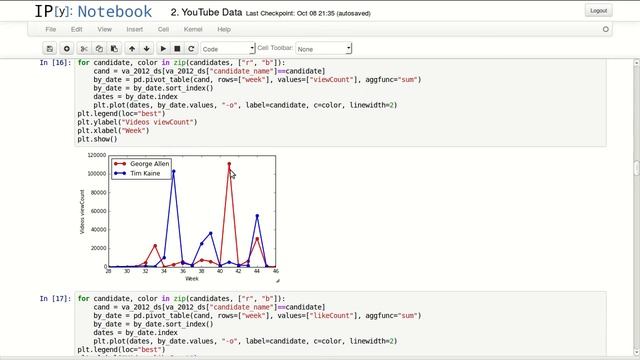The width and height of the screenshot is (640, 360).
Task: Open the Help menu
Action: coord(224,29)
